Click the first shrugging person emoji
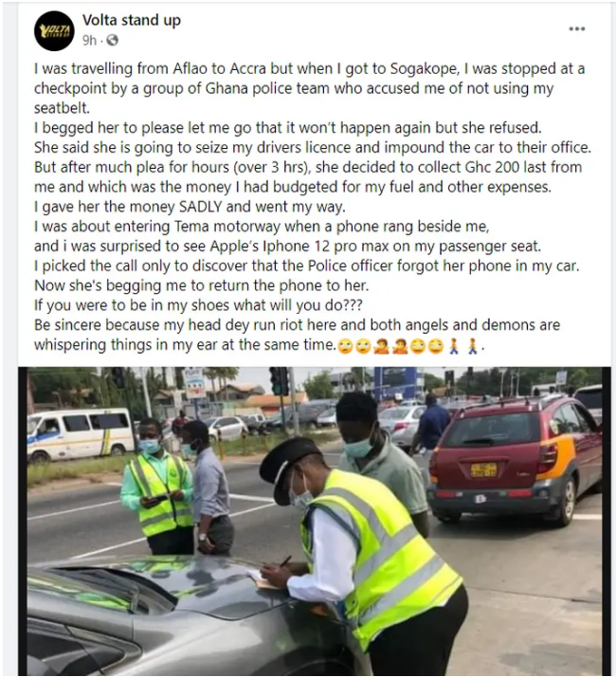Viewport: 616px width, 677px height. pyautogui.click(x=381, y=346)
